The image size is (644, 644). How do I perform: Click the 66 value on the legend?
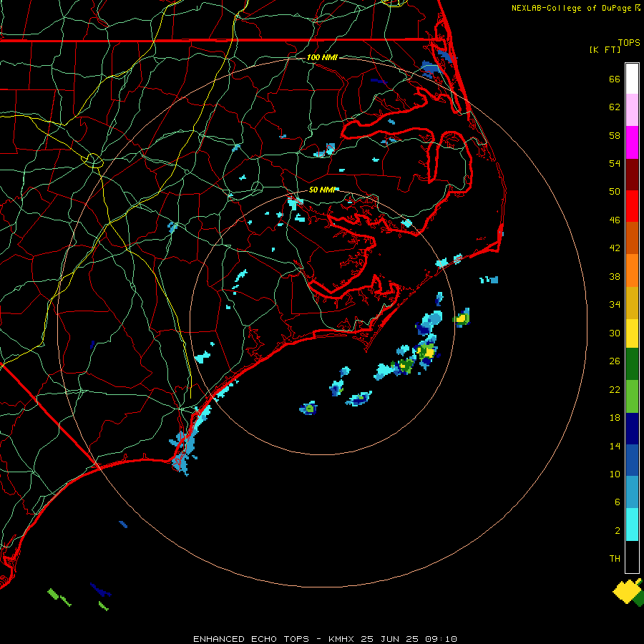pos(615,79)
